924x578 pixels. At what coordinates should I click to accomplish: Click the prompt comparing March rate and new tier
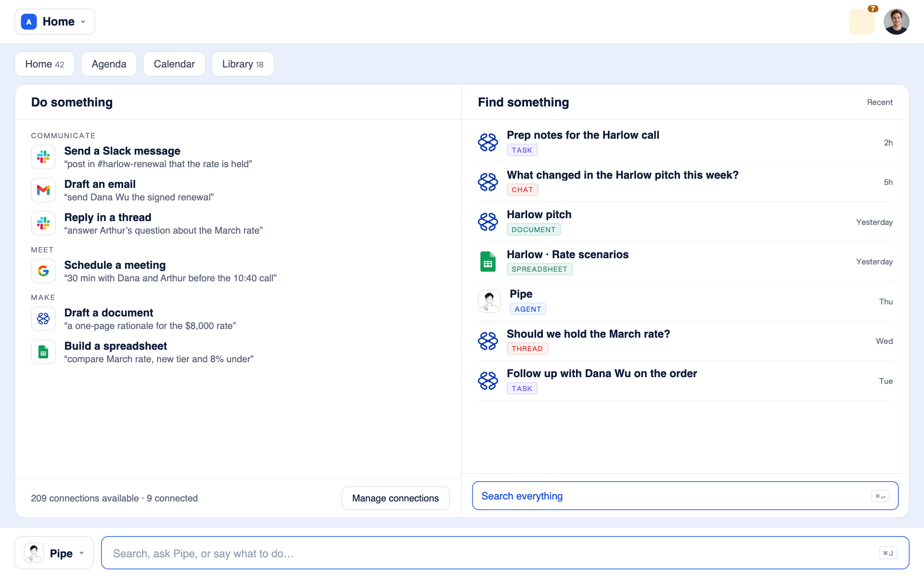coord(159,359)
